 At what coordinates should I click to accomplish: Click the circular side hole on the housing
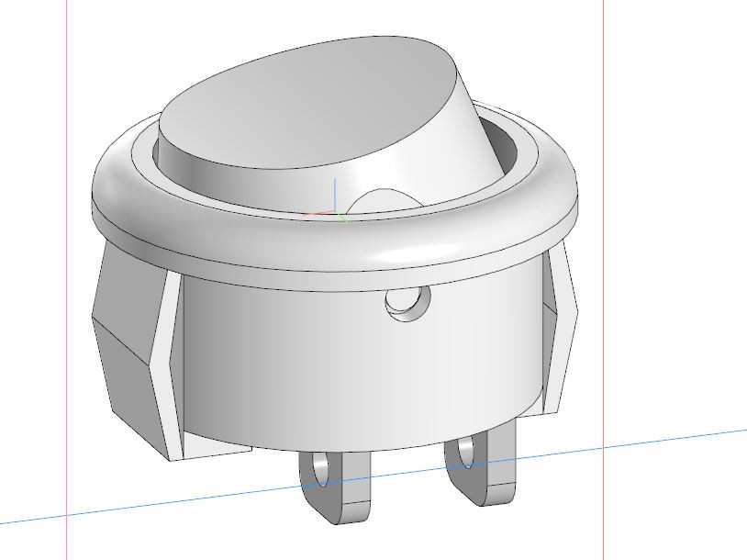(408, 303)
